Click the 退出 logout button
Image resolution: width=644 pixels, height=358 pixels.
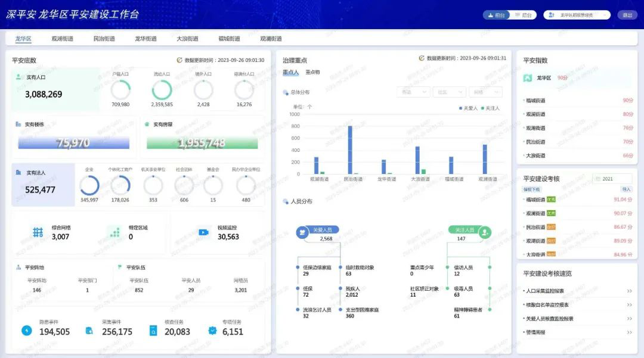pos(627,15)
